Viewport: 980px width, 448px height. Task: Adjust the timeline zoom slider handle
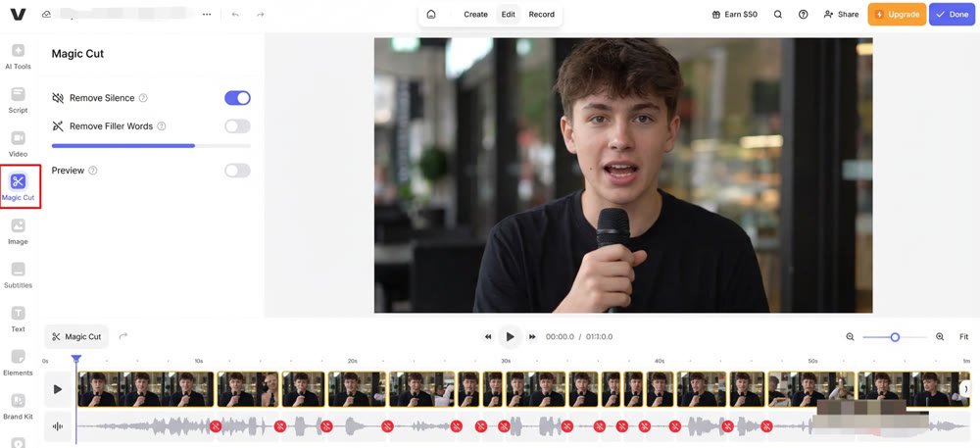tap(895, 337)
